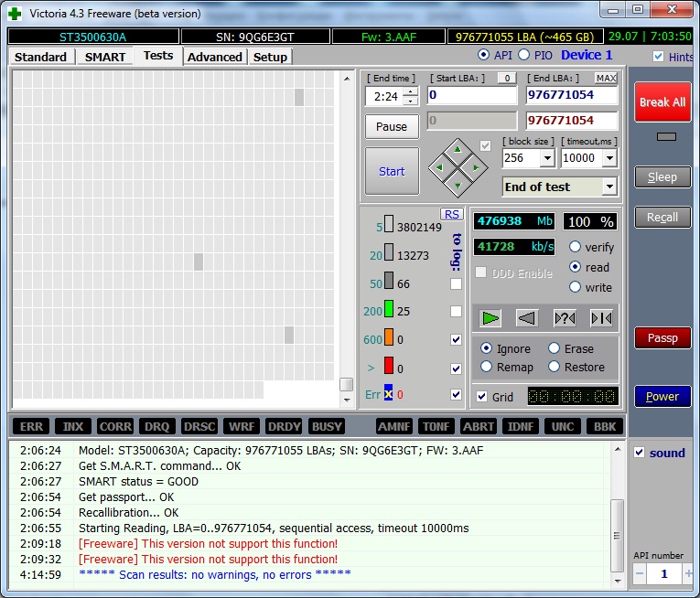Click the RS button above the log column
Viewport: 700px width, 598px height.
451,214
